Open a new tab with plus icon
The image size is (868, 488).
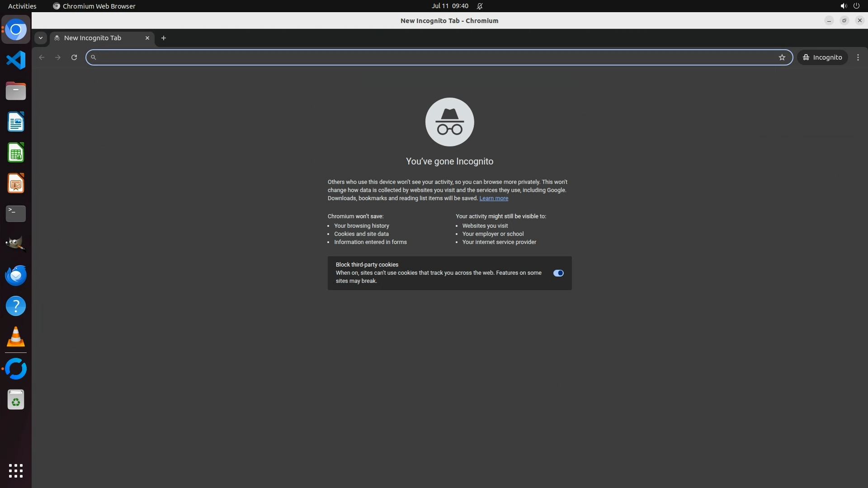[x=164, y=38]
